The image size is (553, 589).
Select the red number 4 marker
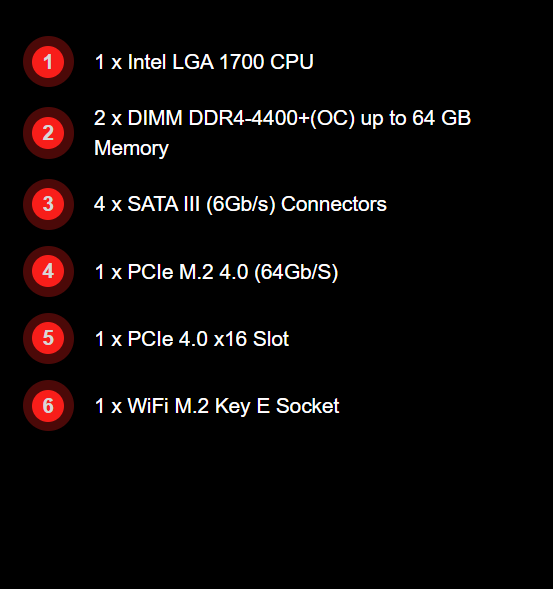pos(48,271)
